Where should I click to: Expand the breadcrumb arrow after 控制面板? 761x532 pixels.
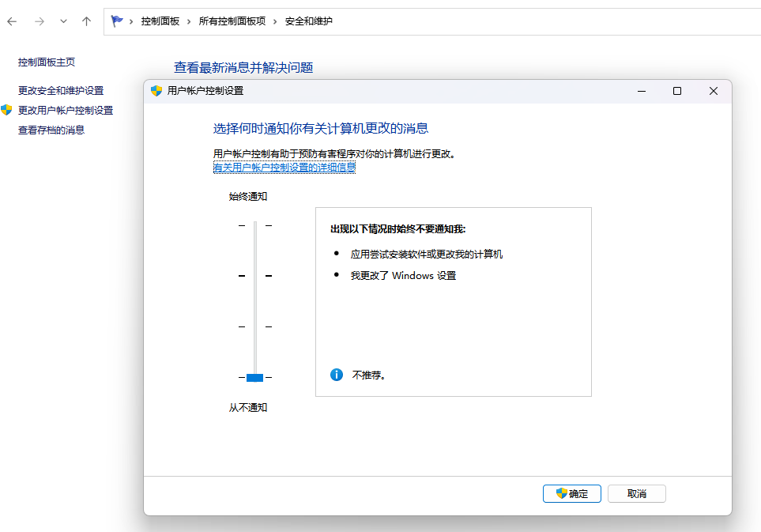click(190, 21)
